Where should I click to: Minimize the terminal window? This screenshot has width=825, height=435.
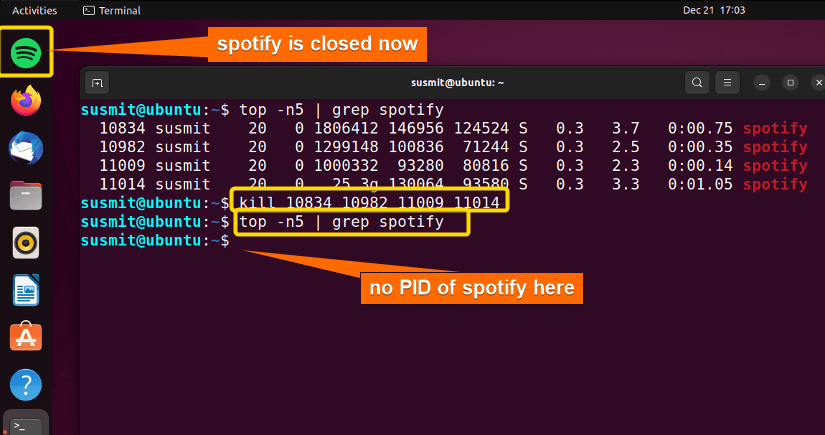(761, 83)
